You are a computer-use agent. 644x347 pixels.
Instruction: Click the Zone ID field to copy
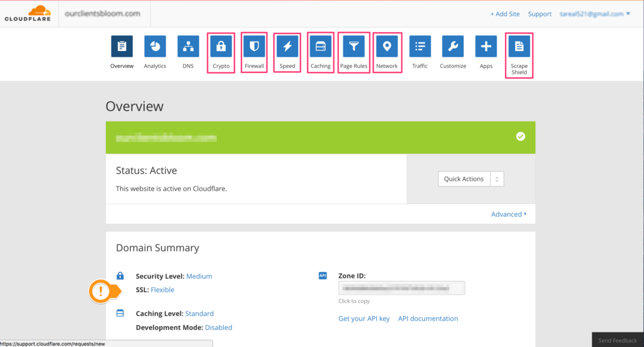click(x=402, y=288)
